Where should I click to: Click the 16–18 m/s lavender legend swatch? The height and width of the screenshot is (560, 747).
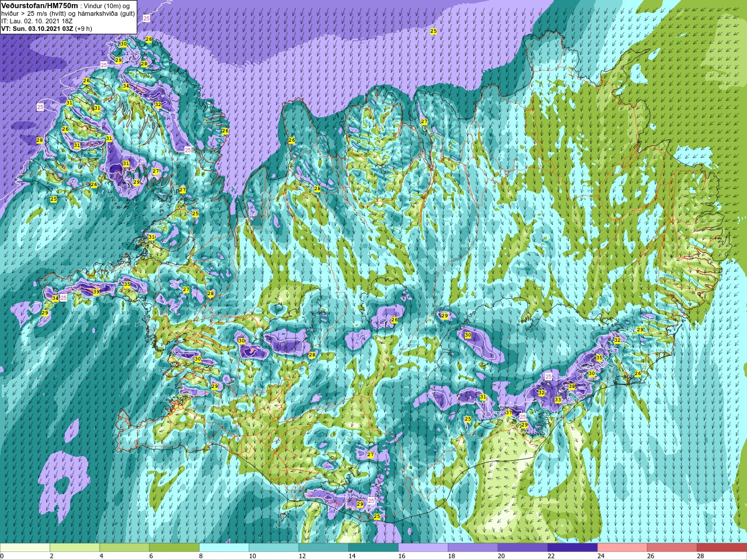pyautogui.click(x=423, y=548)
